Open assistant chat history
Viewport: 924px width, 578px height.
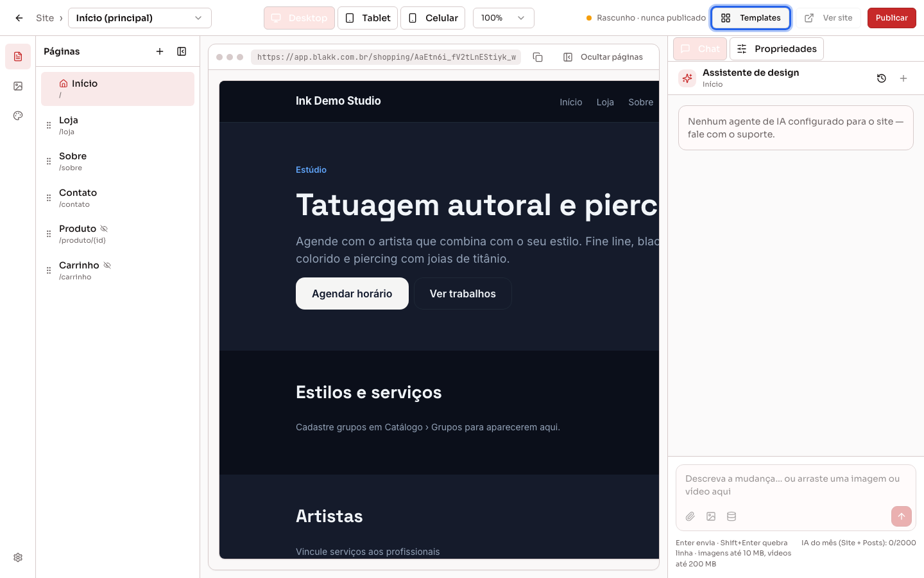pos(882,78)
